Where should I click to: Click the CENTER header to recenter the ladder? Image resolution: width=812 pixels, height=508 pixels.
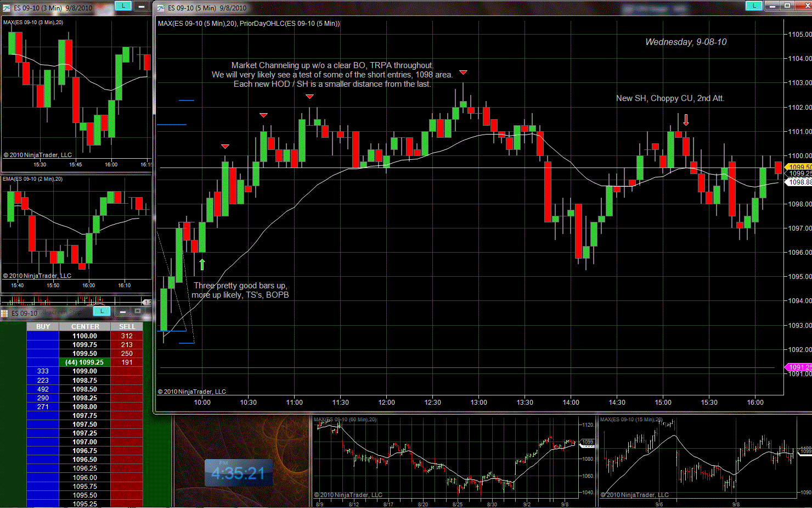click(x=85, y=327)
